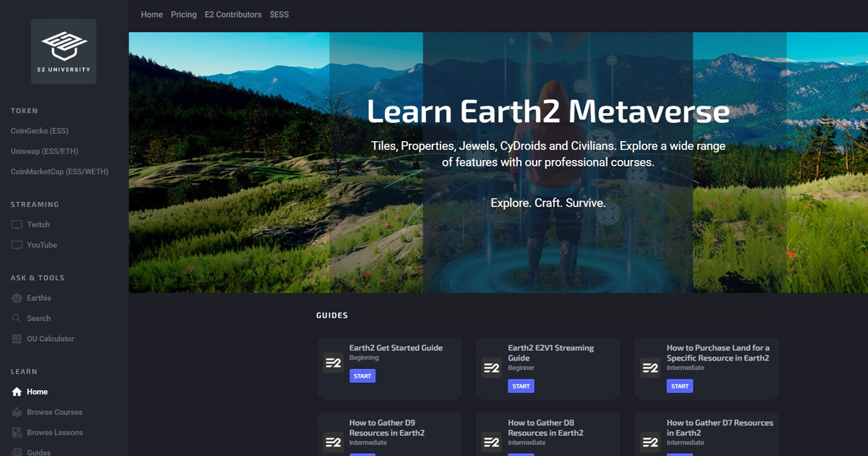Start the Purchase Land for Resource guide

680,387
